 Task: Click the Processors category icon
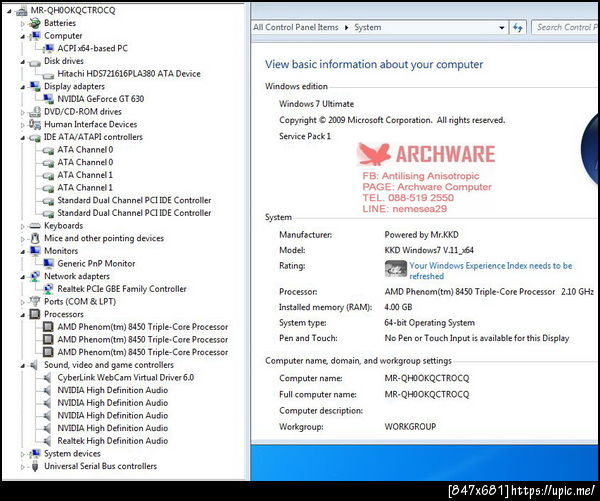35,314
